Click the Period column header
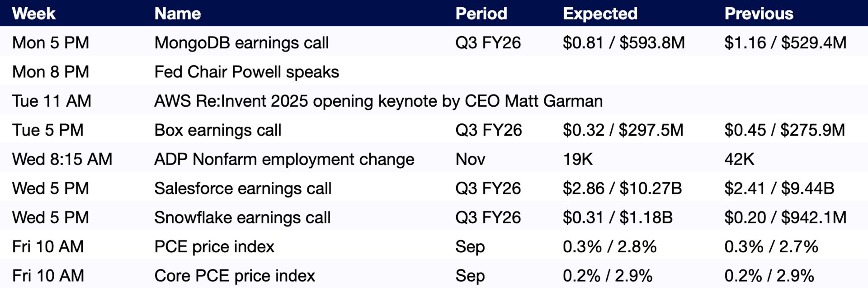Screen dimensions: 868x288 [x=481, y=14]
